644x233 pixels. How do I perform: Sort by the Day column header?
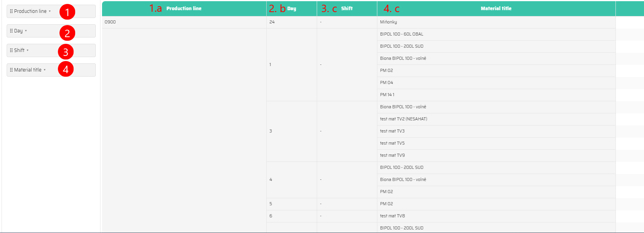pyautogui.click(x=292, y=9)
